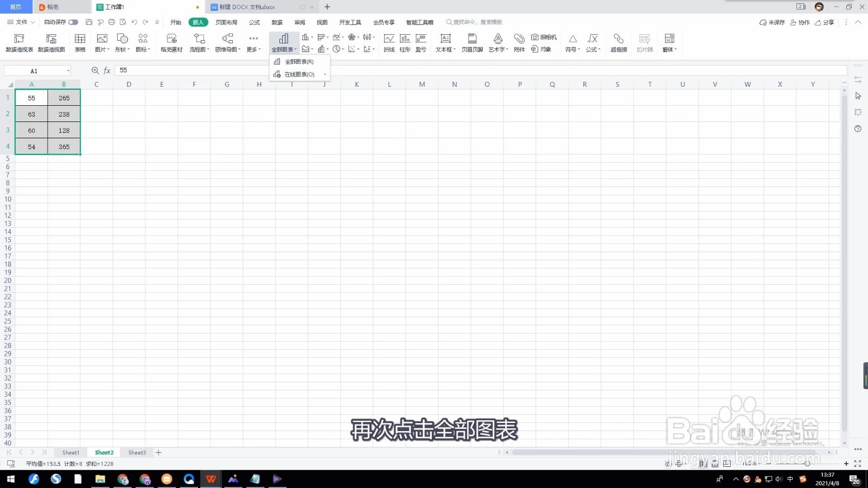The image size is (868, 488).
Task: Click column header C
Action: coord(96,84)
